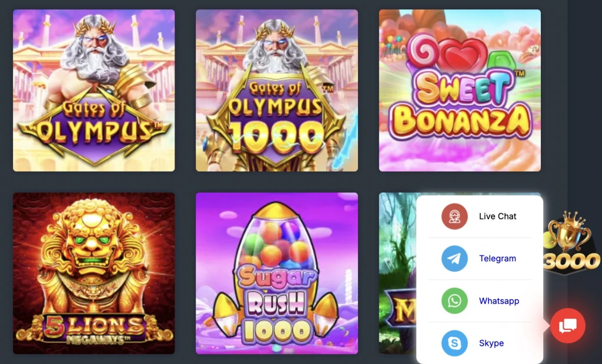Click the Telegram paper plane icon
Viewport: 602px width, 364px height.
click(454, 258)
